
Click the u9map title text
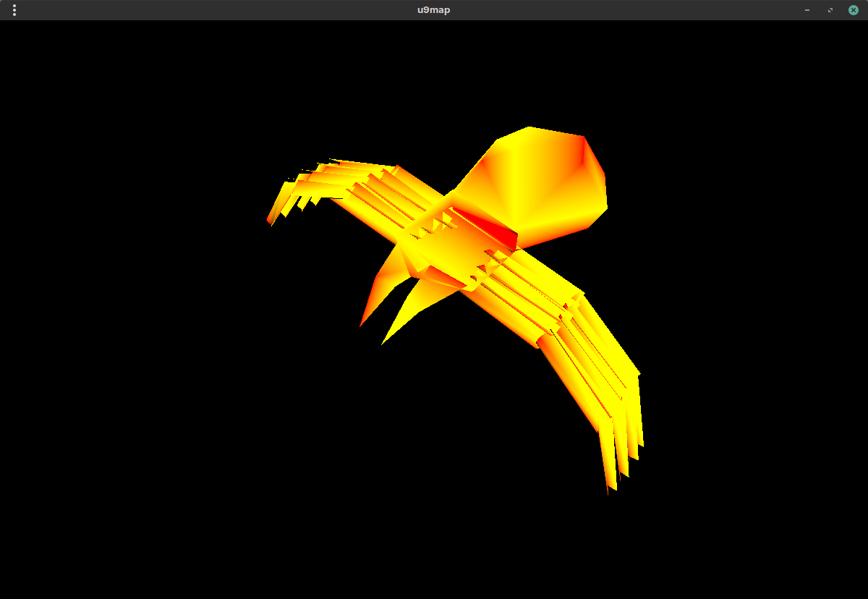tap(434, 10)
